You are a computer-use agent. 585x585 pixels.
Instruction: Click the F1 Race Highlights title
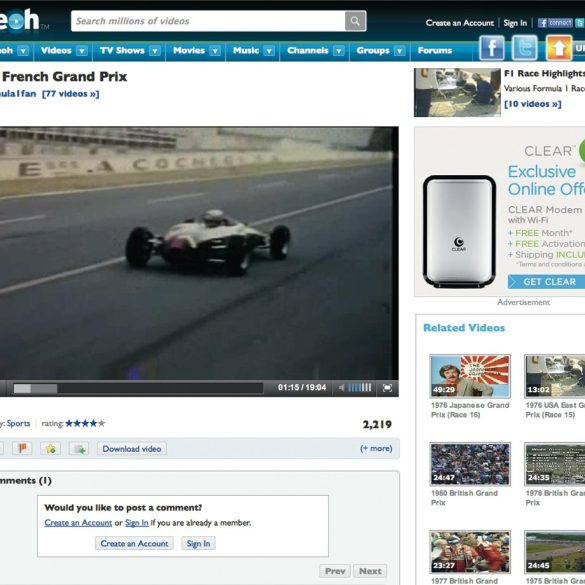(x=544, y=73)
